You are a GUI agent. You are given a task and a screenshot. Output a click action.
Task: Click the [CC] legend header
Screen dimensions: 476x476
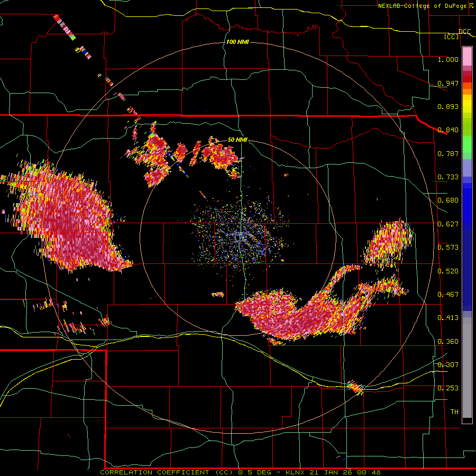point(452,36)
